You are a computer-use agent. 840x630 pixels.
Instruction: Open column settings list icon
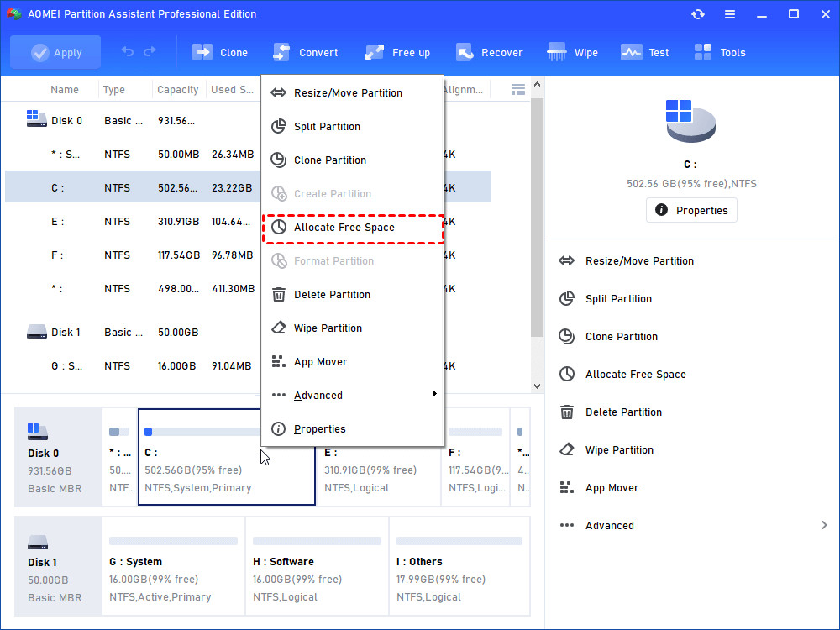click(x=517, y=90)
